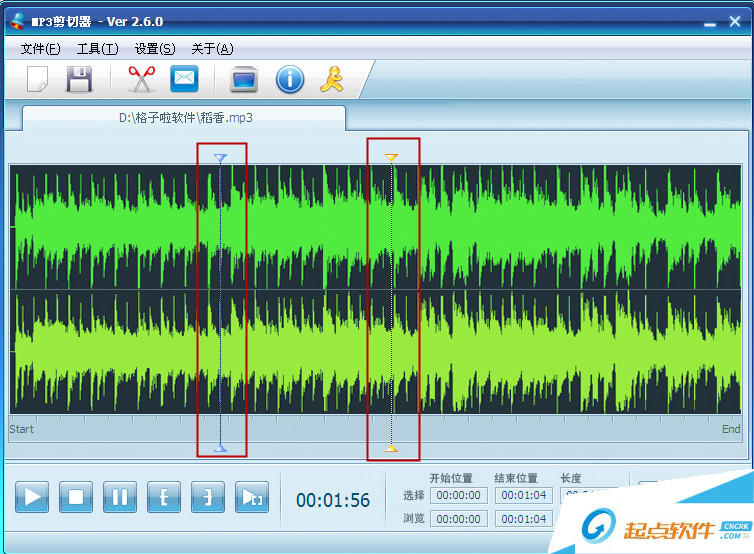Click the blue top start marker triangle
The width and height of the screenshot is (754, 554).
click(220, 158)
